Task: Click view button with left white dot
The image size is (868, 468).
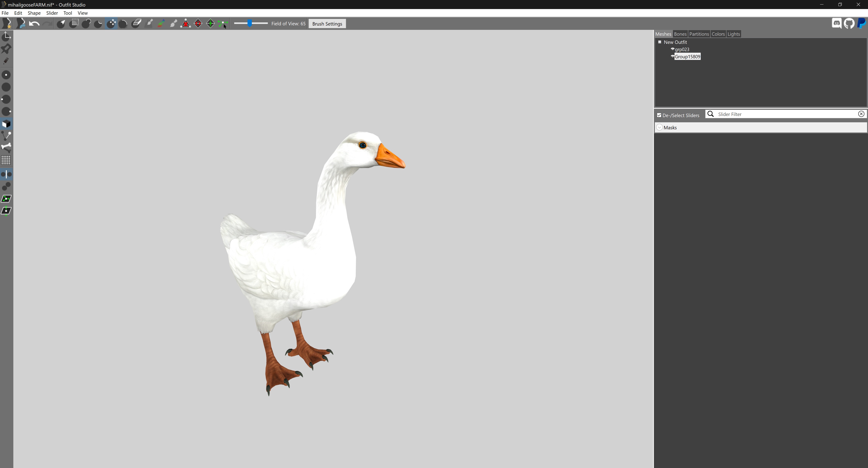Action: pyautogui.click(x=6, y=99)
